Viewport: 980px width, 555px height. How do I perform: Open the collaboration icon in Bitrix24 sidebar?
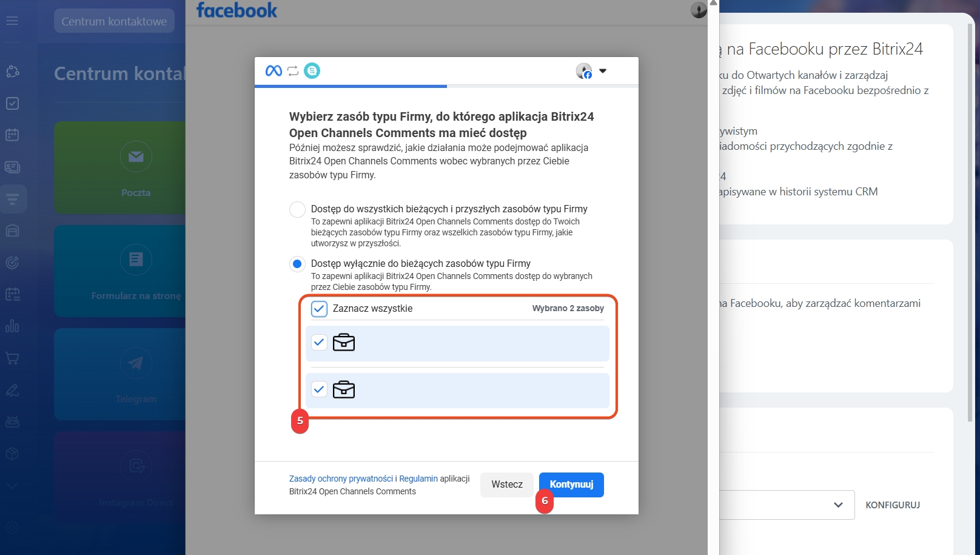(13, 72)
